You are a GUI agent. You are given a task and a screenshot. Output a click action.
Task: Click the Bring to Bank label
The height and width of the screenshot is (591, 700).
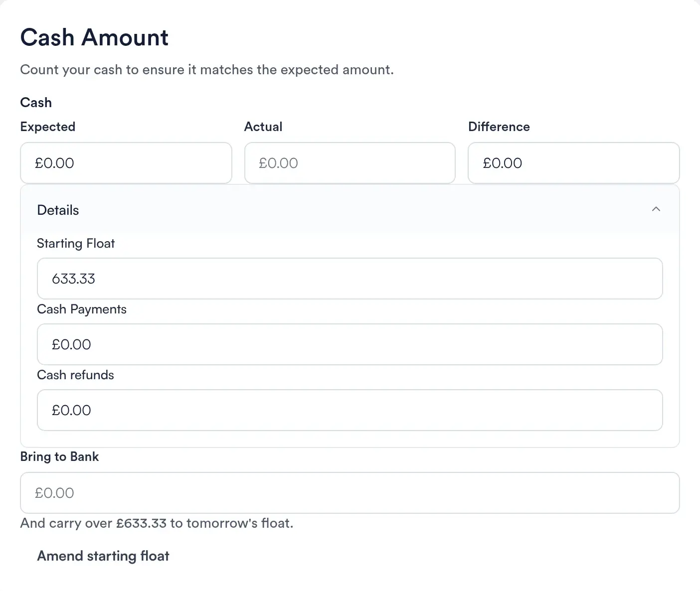[60, 457]
